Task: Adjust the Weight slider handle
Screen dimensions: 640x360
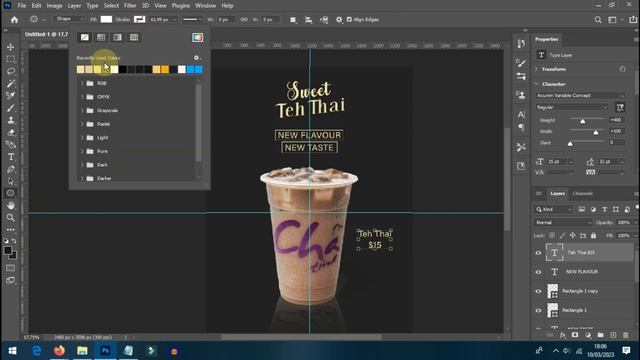Action: (583, 121)
